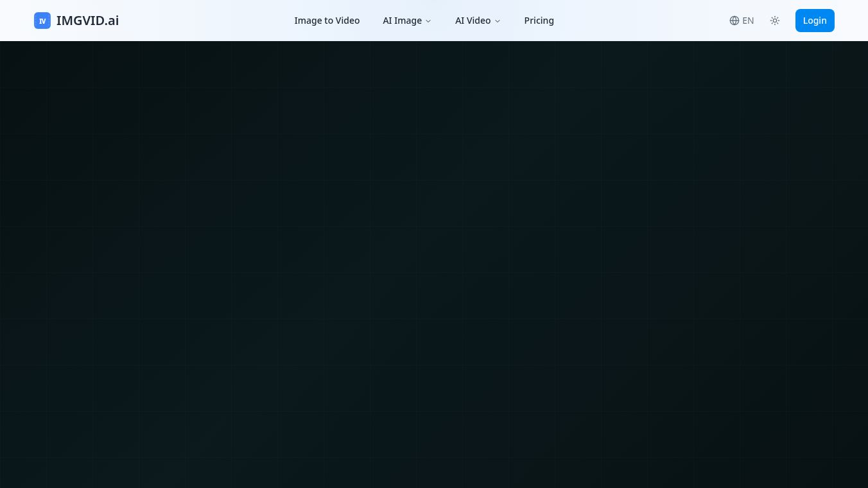868x488 pixels.
Task: Click the AI Image nav label
Action: pyautogui.click(x=403, y=21)
